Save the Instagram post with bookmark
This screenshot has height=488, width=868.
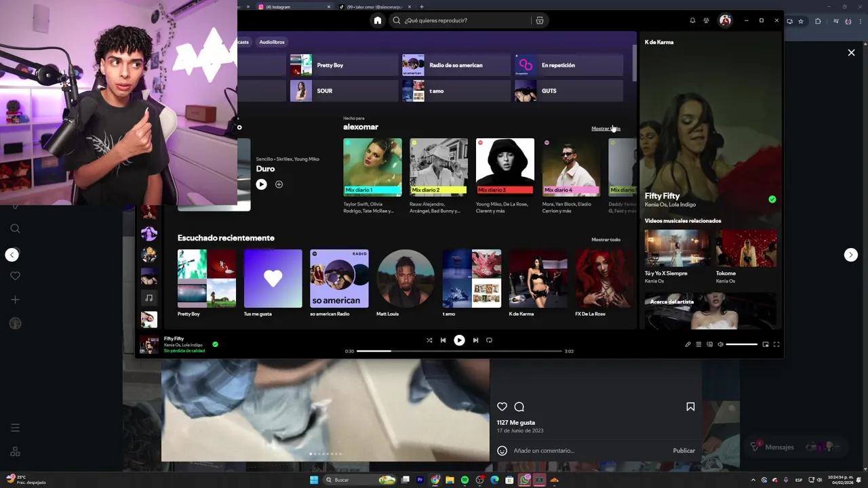[x=690, y=407]
